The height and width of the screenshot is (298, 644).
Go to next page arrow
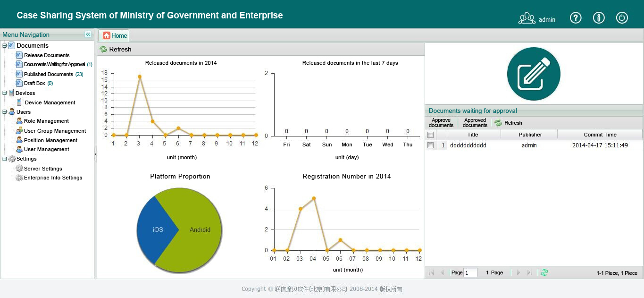click(x=519, y=272)
